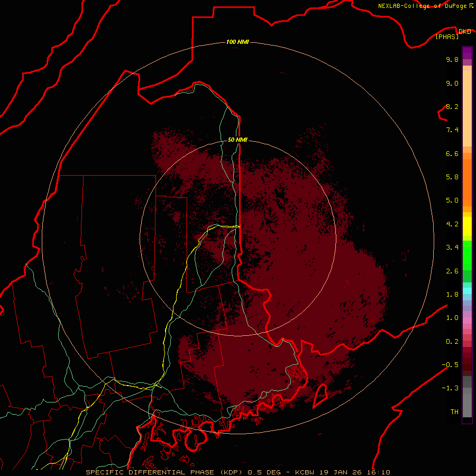
Task: Click the yellow color band in legend
Action: point(467,226)
